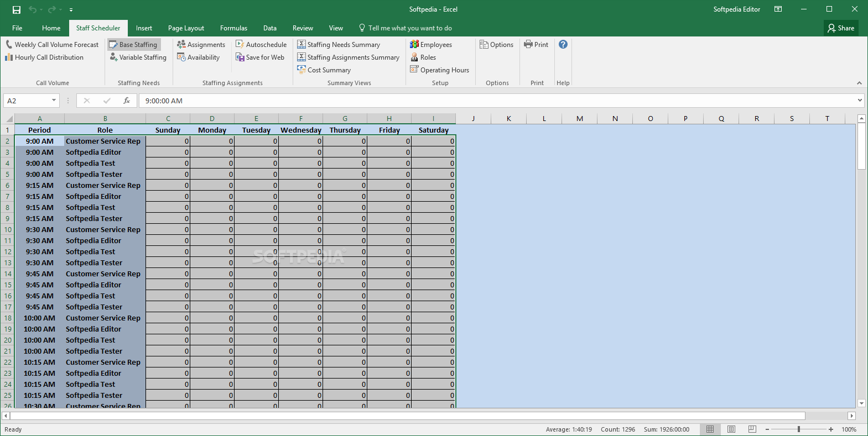The height and width of the screenshot is (436, 868).
Task: Switch to Normal view in status bar
Action: [x=710, y=429]
